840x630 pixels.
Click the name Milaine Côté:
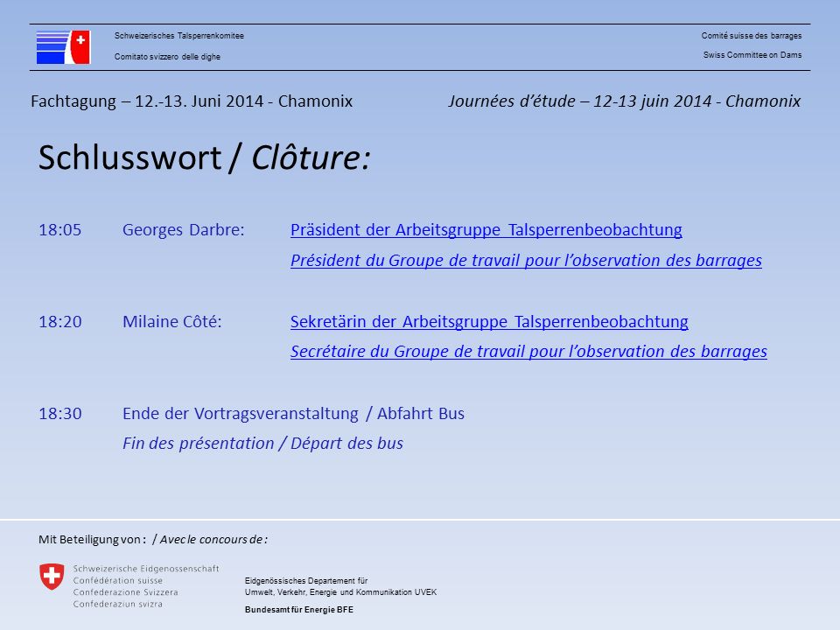point(172,321)
